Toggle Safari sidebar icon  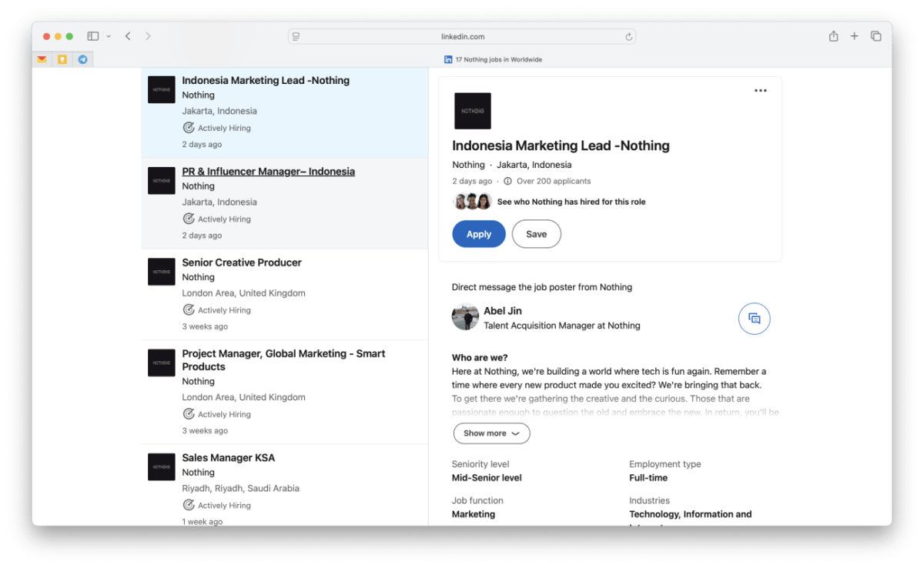[92, 36]
